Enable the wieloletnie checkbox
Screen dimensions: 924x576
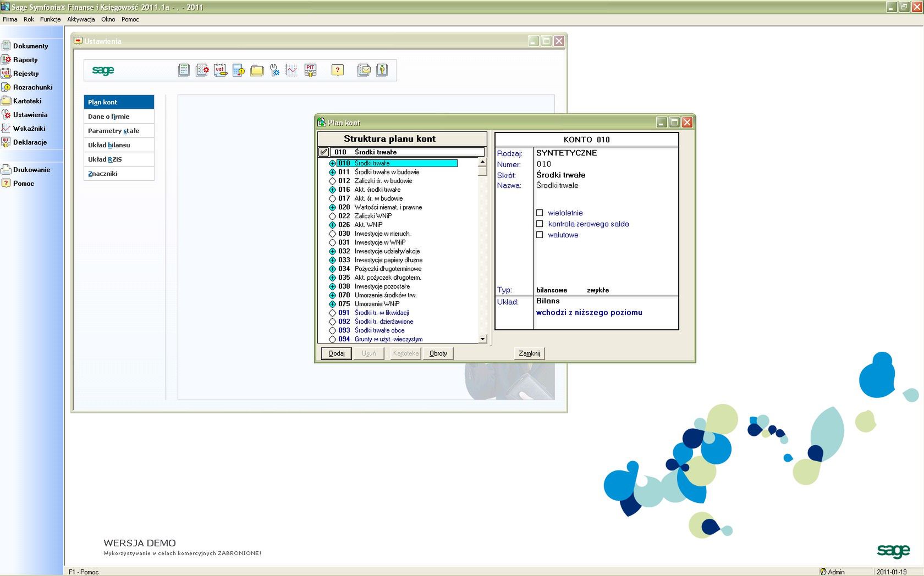540,213
